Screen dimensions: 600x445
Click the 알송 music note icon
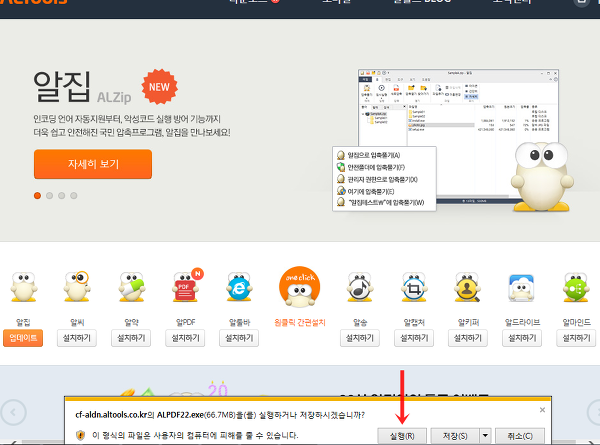point(360,287)
